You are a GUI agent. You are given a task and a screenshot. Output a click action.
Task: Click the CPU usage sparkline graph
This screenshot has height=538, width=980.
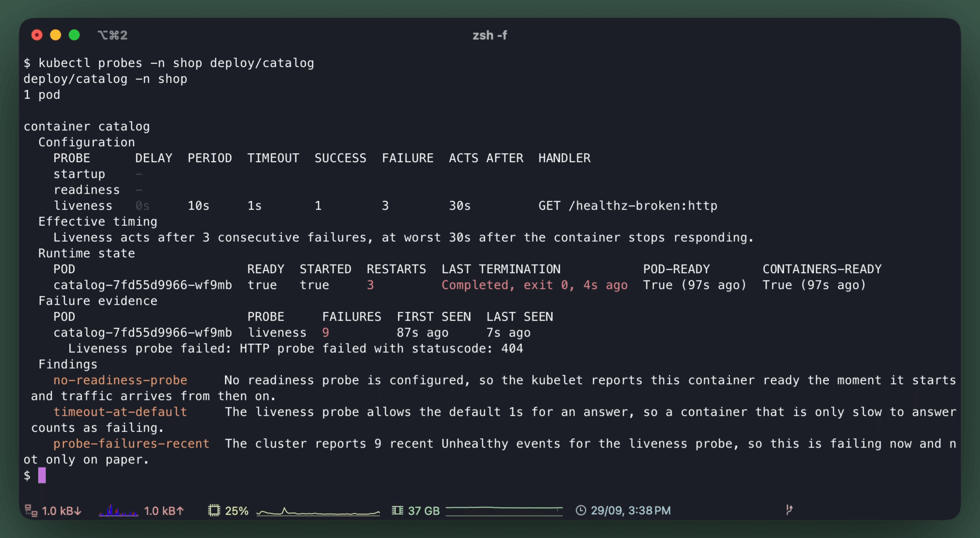click(318, 511)
